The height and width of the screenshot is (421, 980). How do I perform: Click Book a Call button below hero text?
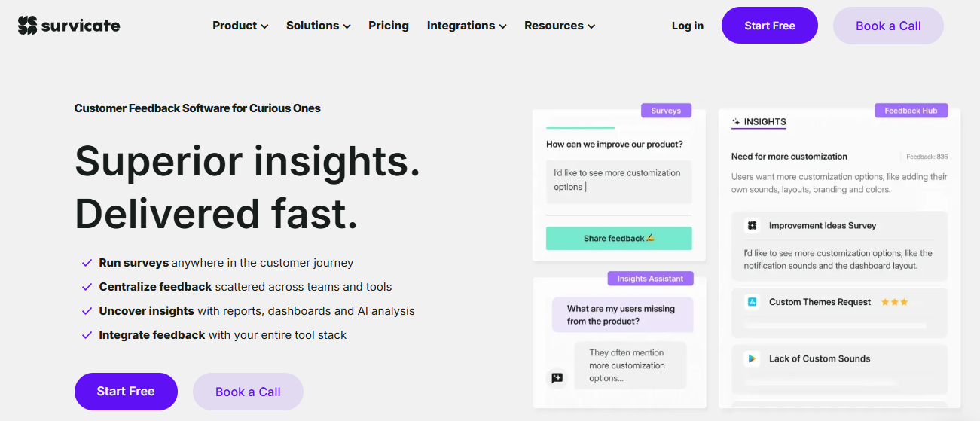(x=248, y=392)
